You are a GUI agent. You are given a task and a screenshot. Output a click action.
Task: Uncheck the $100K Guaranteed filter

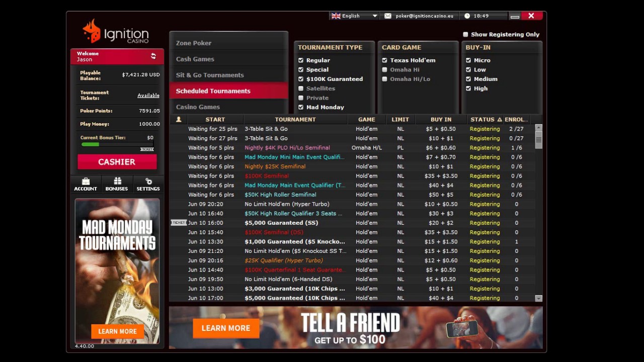(301, 79)
